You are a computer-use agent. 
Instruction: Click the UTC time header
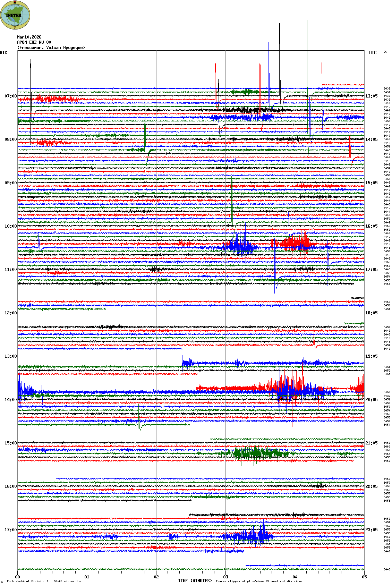tap(373, 53)
